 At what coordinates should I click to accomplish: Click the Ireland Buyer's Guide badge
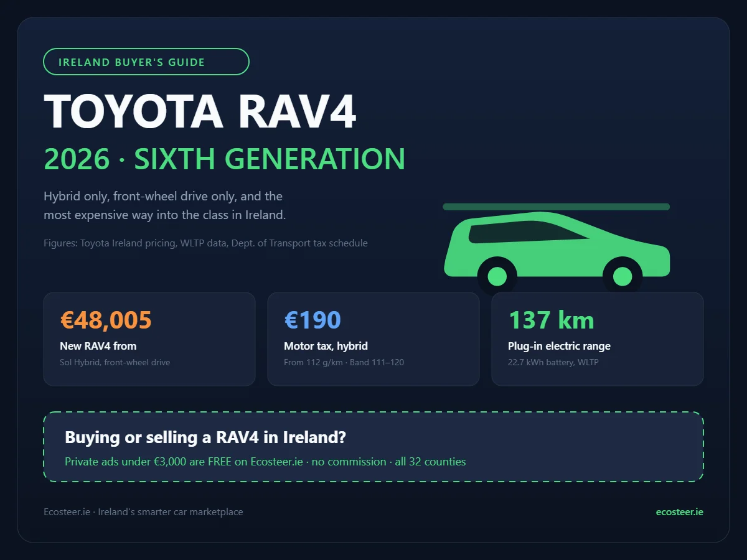point(146,62)
